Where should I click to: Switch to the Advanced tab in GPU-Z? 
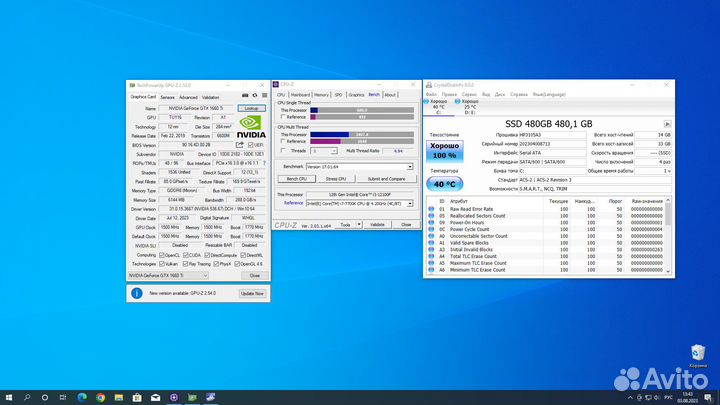pyautogui.click(x=188, y=97)
